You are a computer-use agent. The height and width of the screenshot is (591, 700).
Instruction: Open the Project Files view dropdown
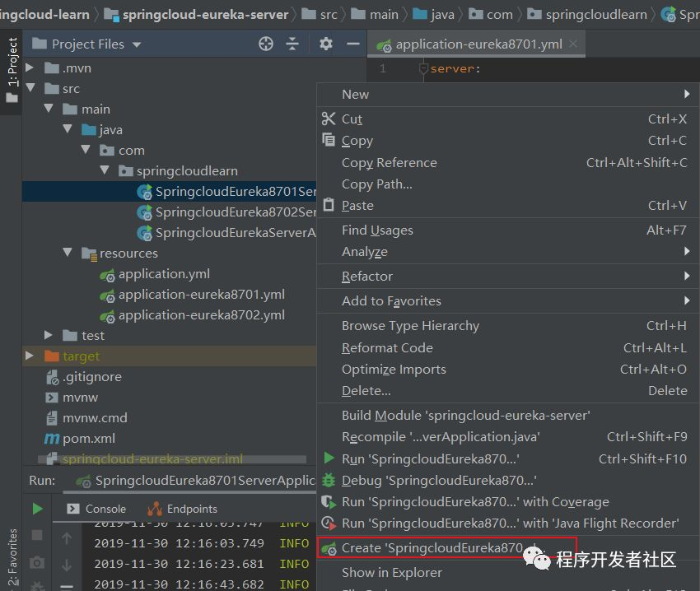(x=137, y=44)
